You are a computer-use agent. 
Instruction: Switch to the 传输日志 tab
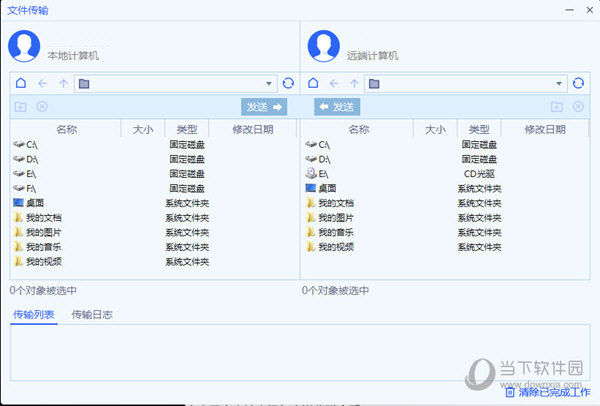click(92, 315)
